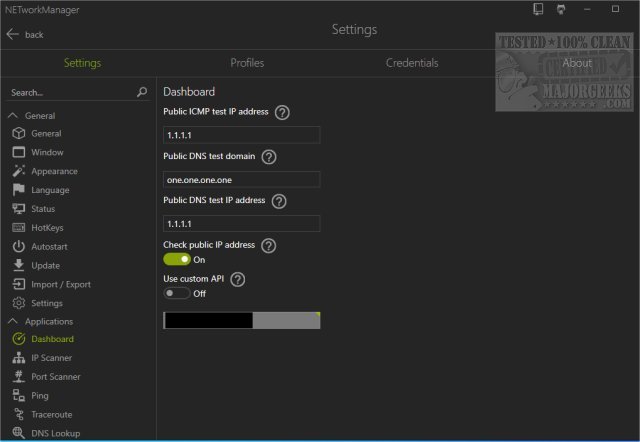This screenshot has height=442, width=640.
Task: Switch to the Credentials tab
Action: coord(412,63)
